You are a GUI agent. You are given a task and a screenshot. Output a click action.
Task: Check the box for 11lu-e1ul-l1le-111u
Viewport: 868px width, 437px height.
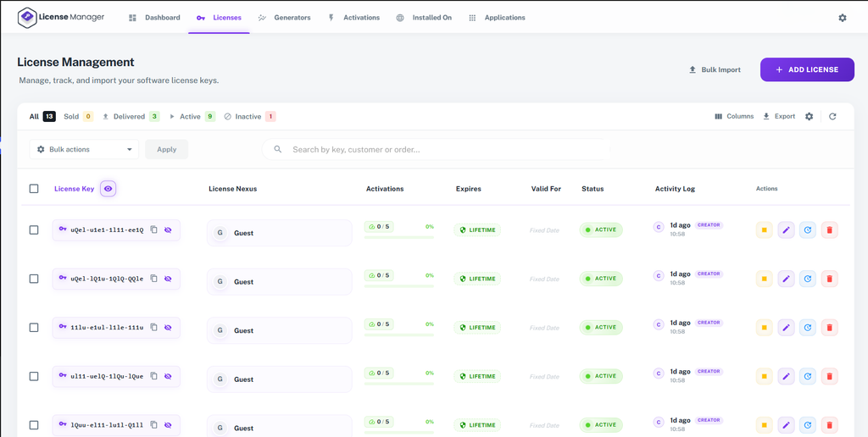34,328
